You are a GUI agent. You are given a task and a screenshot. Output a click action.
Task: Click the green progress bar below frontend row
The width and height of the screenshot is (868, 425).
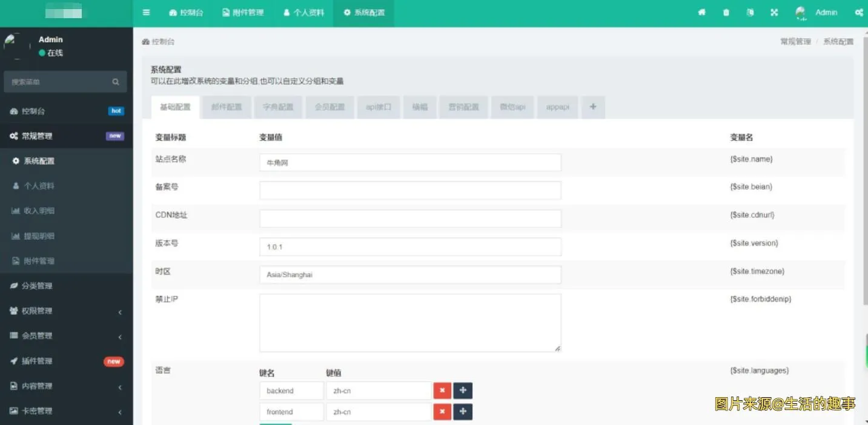pos(276,423)
